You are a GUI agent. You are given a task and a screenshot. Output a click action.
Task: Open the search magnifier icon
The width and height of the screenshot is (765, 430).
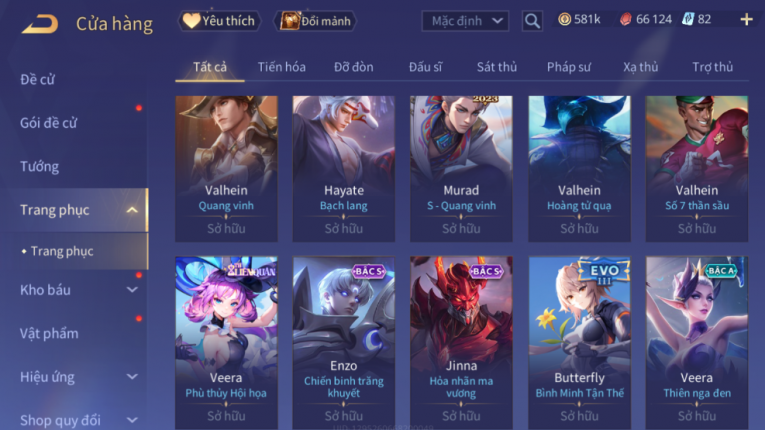click(x=532, y=21)
